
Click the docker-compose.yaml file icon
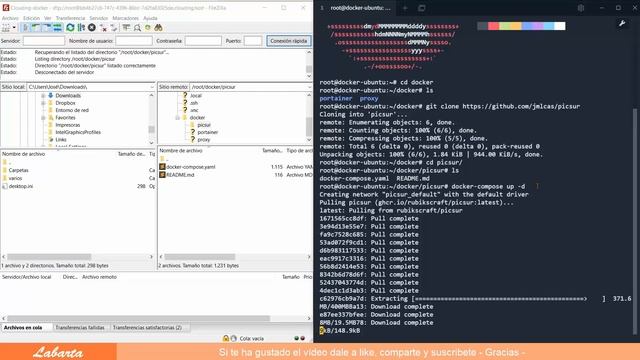click(162, 167)
